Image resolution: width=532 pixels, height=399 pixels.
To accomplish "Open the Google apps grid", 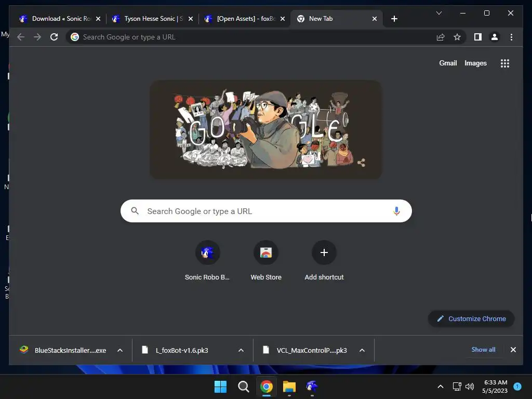I will pos(505,63).
